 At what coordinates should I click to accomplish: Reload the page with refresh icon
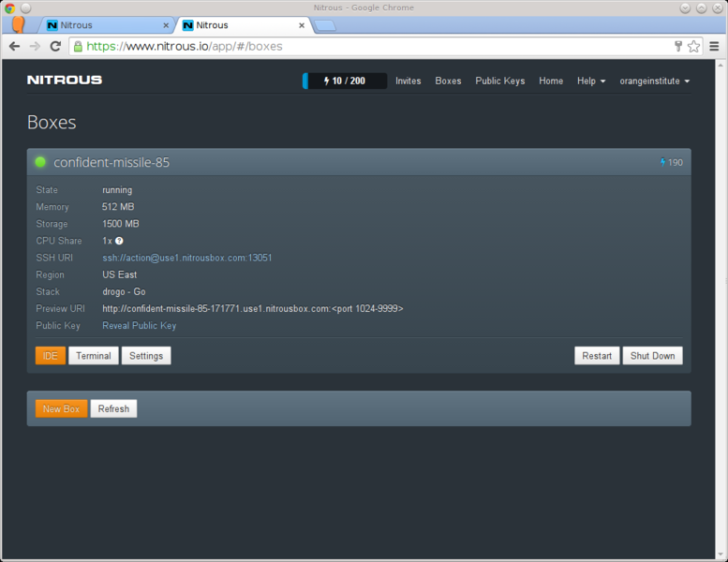(x=55, y=46)
